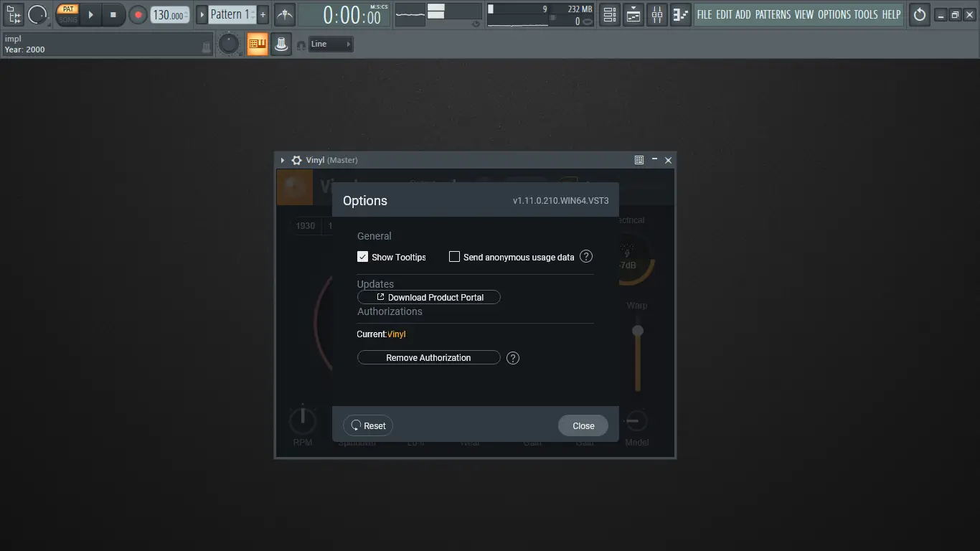Start playback with the play button
The width and height of the screenshot is (980, 551).
[x=90, y=14]
